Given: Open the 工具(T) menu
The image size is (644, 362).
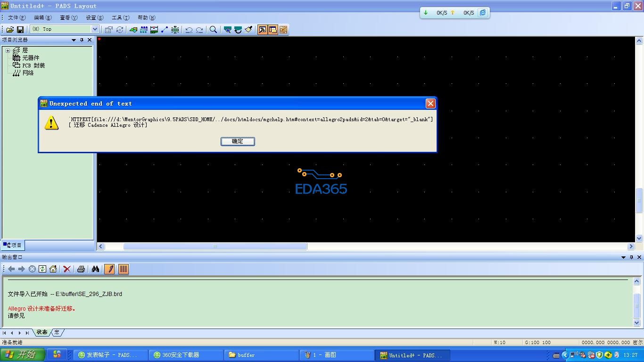Looking at the screenshot, I should click(x=121, y=17).
